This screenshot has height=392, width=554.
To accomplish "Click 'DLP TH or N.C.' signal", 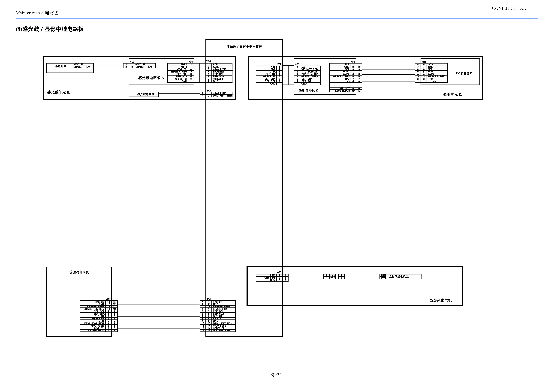I will tap(310, 74).
